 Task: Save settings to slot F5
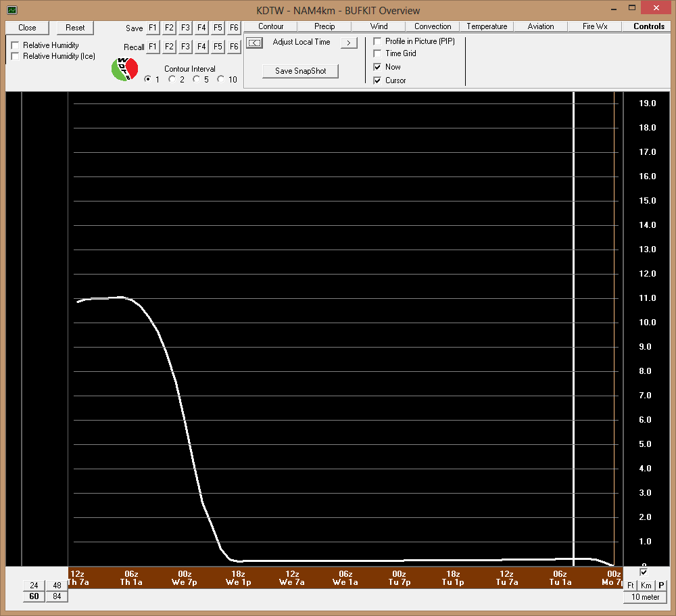point(218,28)
